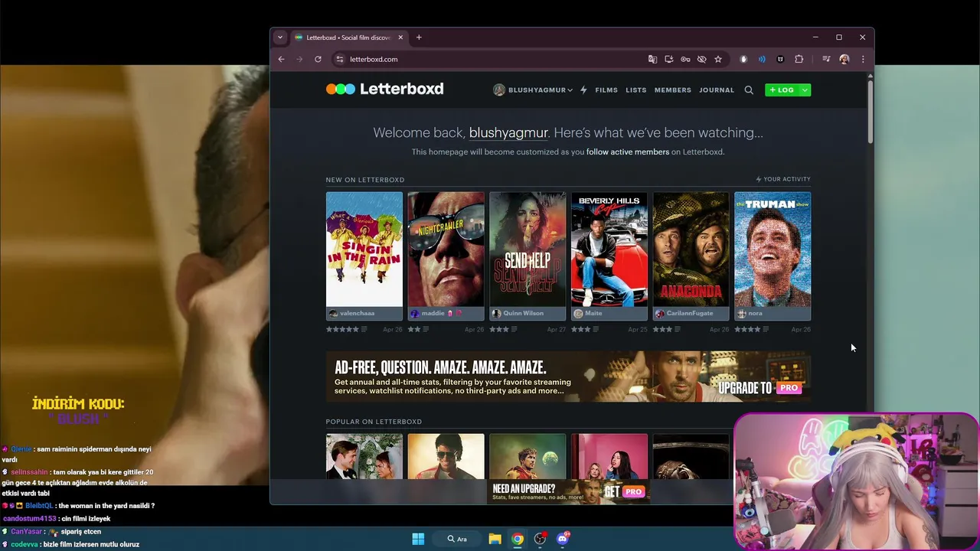Screen dimensions: 980x551
Task: Open The Truman Show poster
Action: (773, 249)
